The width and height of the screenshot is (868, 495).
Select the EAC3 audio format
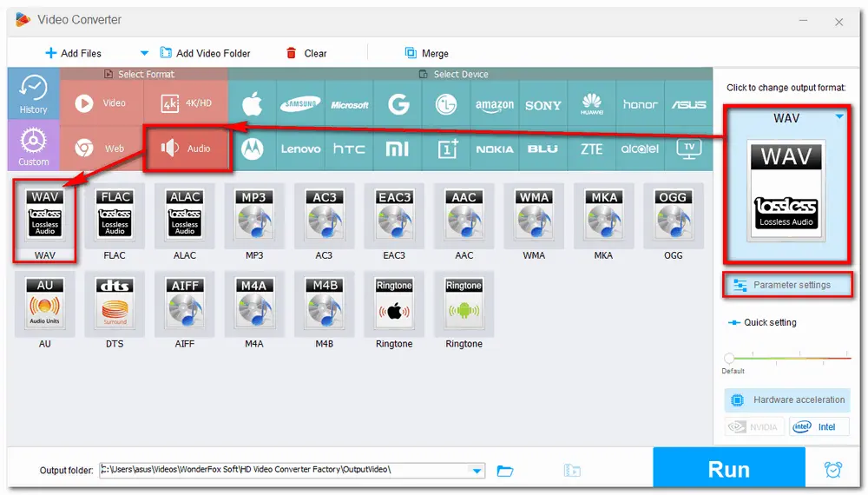(394, 216)
